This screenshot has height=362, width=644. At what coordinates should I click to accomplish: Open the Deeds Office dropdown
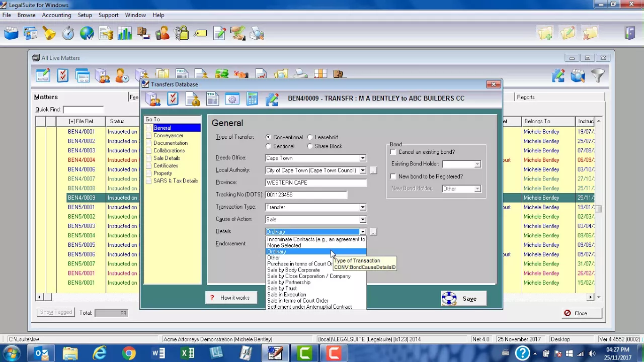(x=362, y=158)
